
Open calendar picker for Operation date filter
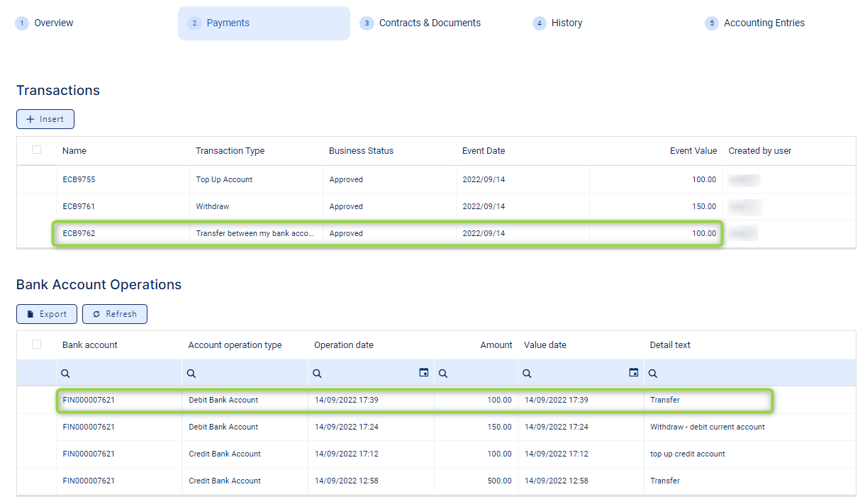424,373
